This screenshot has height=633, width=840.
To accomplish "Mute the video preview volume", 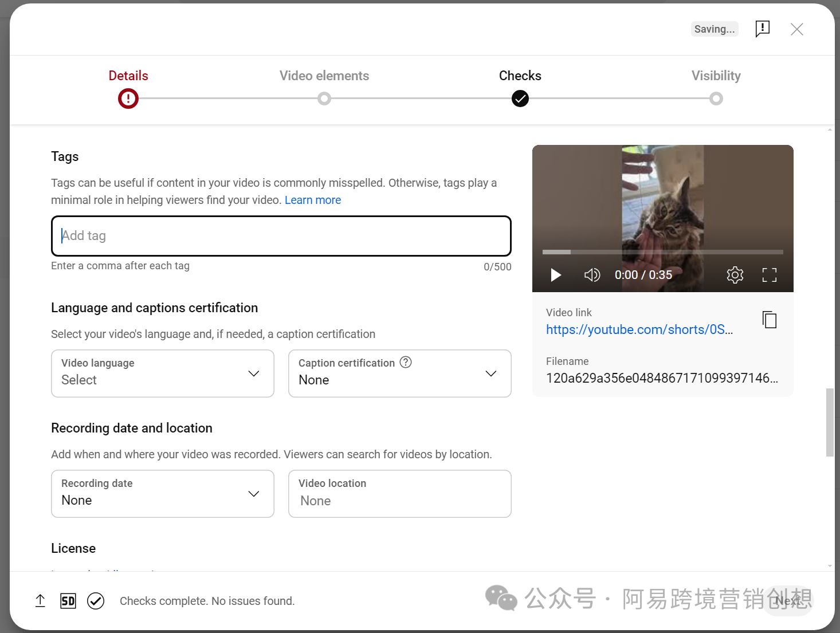I will [x=592, y=275].
